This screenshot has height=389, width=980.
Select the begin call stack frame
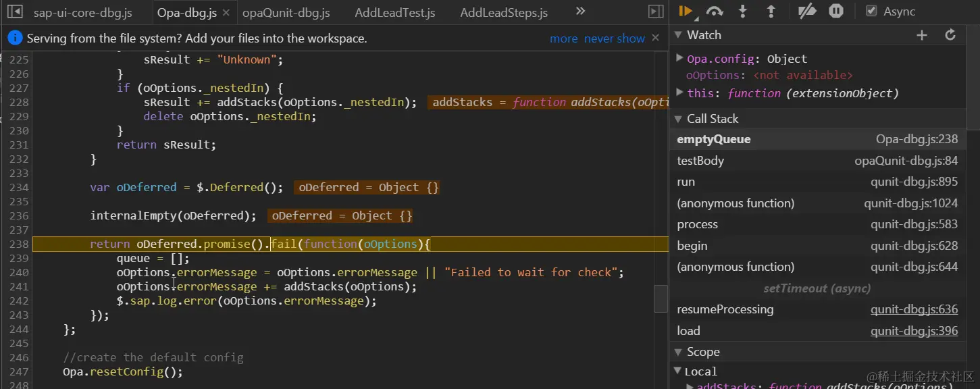coord(817,246)
